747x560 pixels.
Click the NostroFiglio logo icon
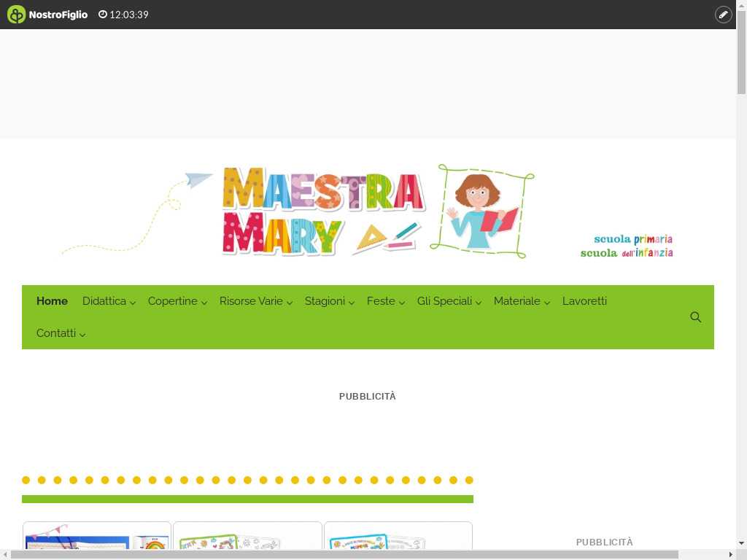(16, 15)
